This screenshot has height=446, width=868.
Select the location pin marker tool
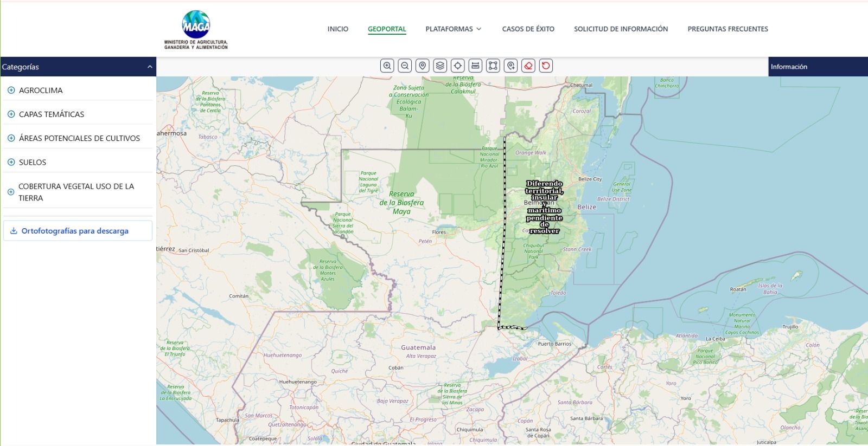pos(423,66)
